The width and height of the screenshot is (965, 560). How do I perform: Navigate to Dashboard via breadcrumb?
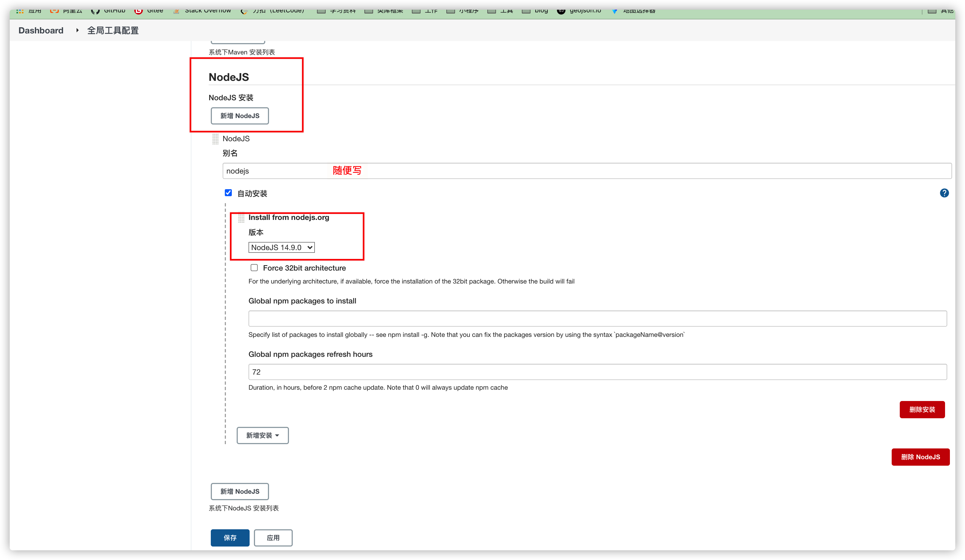tap(41, 30)
